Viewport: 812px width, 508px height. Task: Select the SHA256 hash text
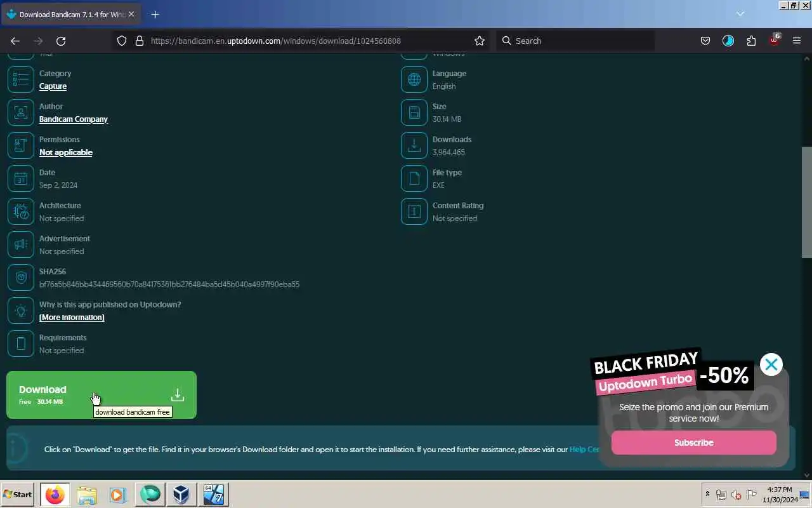tap(169, 284)
